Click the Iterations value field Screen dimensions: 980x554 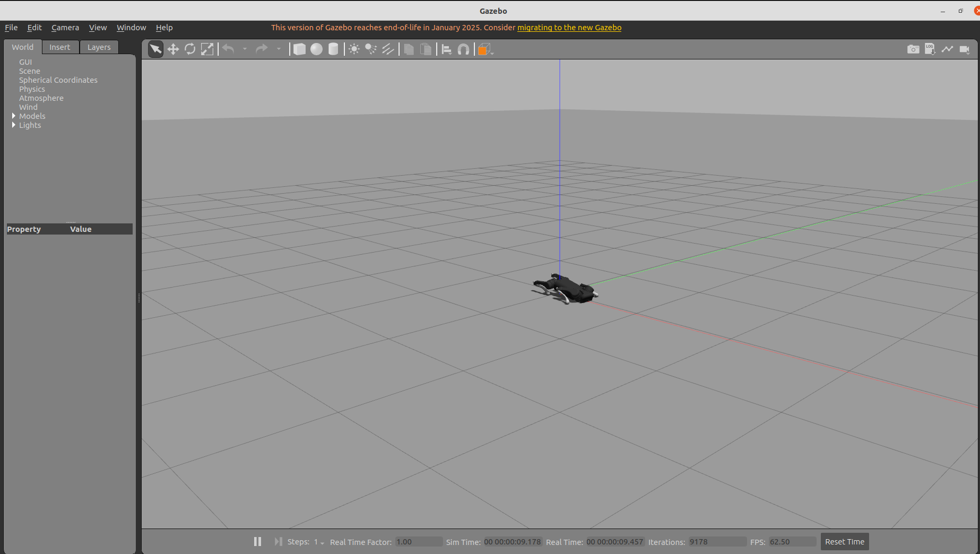point(717,542)
